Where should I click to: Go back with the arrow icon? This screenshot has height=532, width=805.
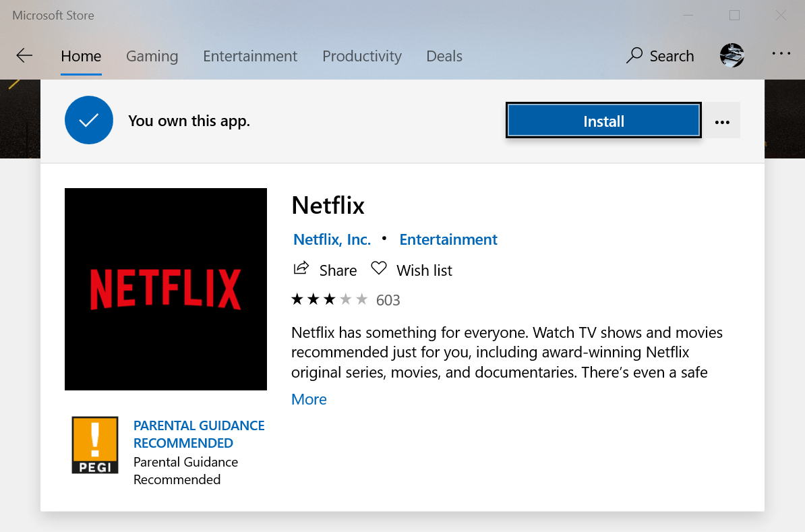24,55
